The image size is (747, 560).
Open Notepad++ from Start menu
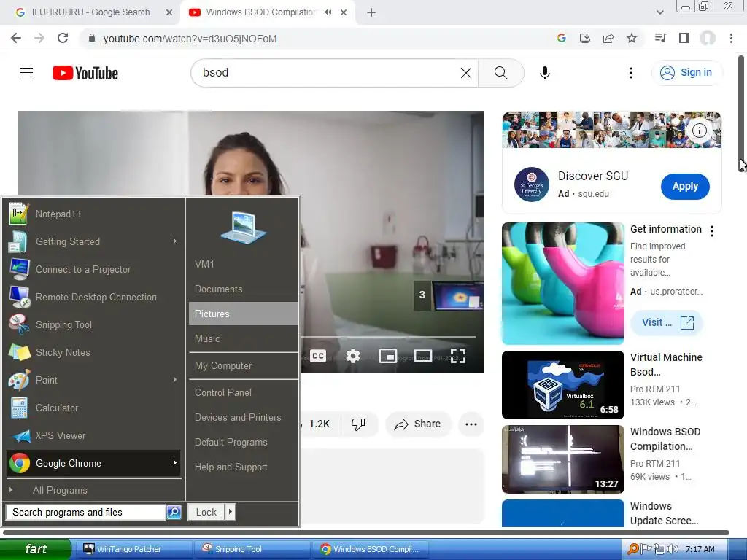pyautogui.click(x=93, y=214)
